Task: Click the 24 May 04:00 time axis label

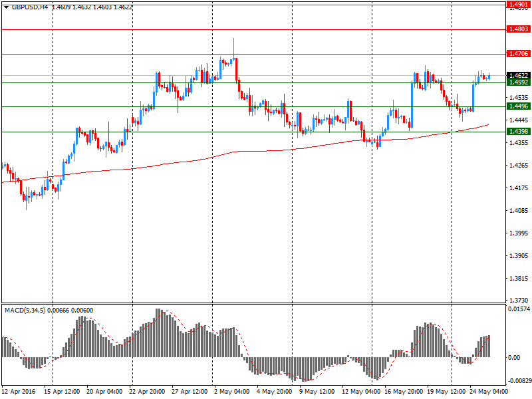Action: click(487, 392)
